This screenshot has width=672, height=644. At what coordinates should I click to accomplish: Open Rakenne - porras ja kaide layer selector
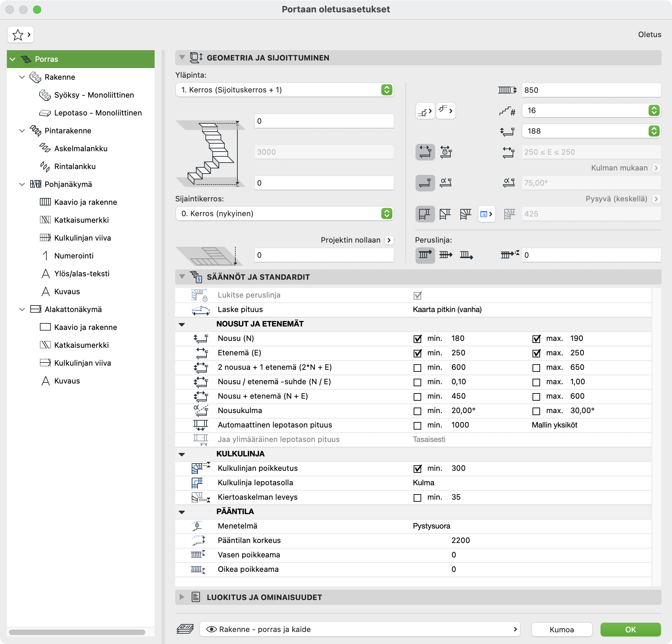(x=360, y=629)
